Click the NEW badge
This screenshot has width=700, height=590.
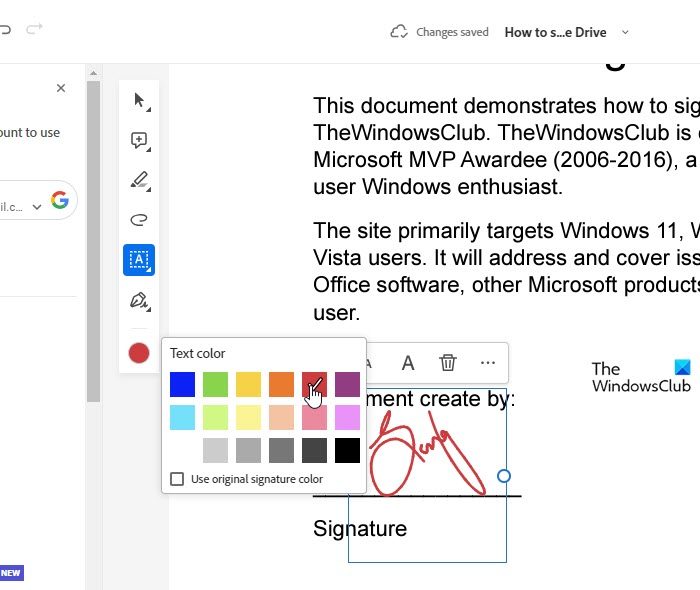tap(11, 573)
